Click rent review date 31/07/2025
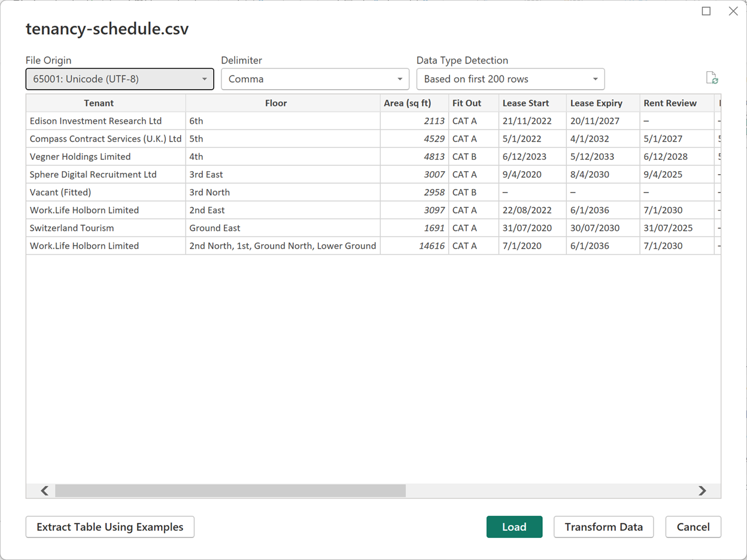 (x=677, y=228)
